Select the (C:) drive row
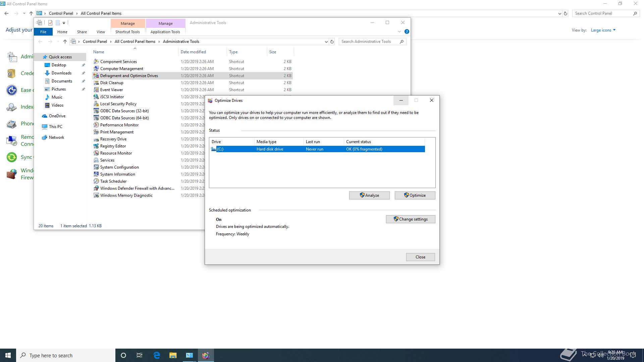Screen dimensions: 644x362 point(317,149)
